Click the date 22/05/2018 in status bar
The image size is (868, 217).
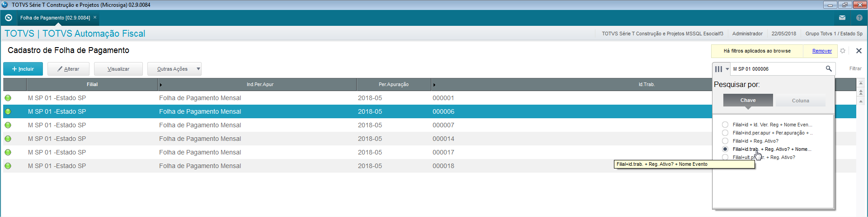coord(784,34)
